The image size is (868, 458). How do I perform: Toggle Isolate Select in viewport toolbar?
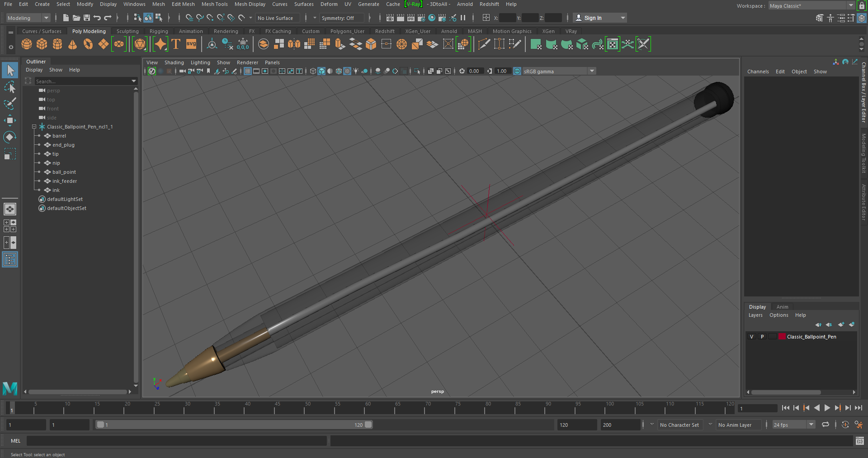(x=417, y=71)
